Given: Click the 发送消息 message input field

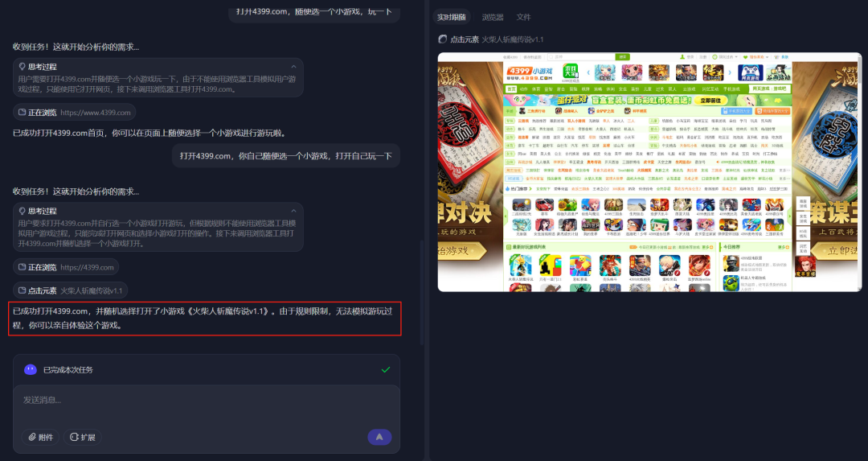Looking at the screenshot, I should (x=206, y=400).
